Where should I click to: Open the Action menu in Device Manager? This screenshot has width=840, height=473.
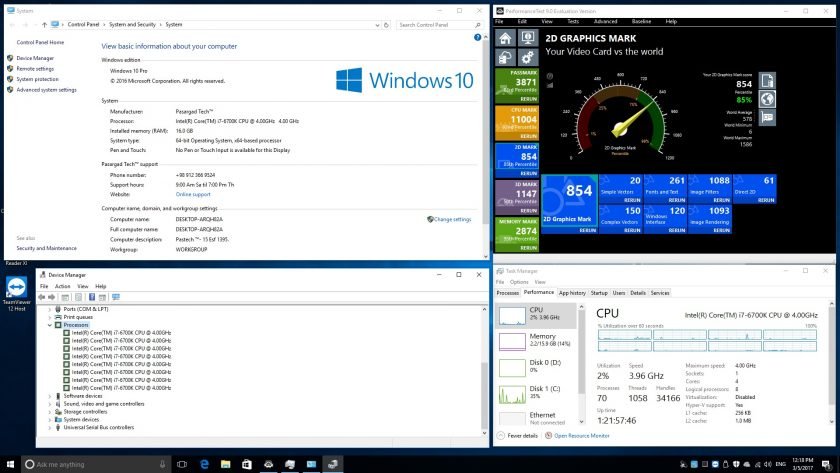pyautogui.click(x=62, y=286)
